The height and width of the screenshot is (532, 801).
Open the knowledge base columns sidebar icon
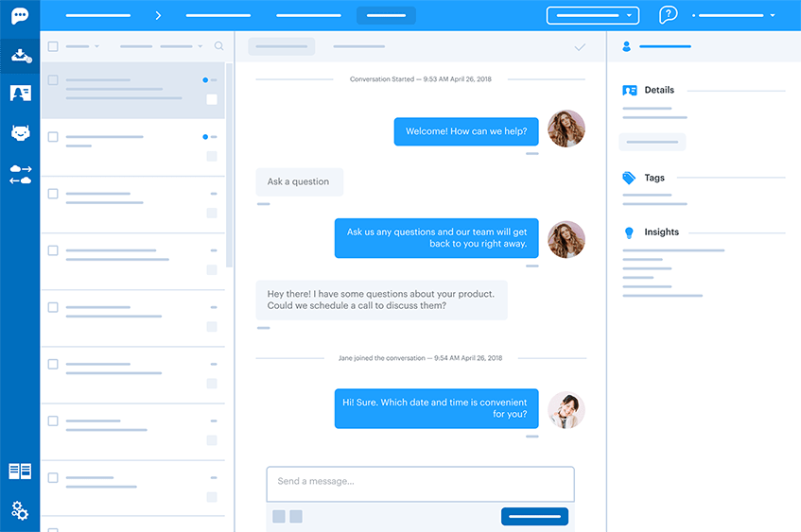click(x=20, y=471)
